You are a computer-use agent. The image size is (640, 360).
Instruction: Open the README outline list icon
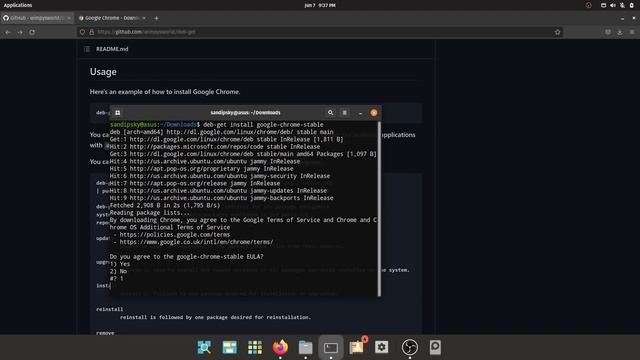(87, 49)
